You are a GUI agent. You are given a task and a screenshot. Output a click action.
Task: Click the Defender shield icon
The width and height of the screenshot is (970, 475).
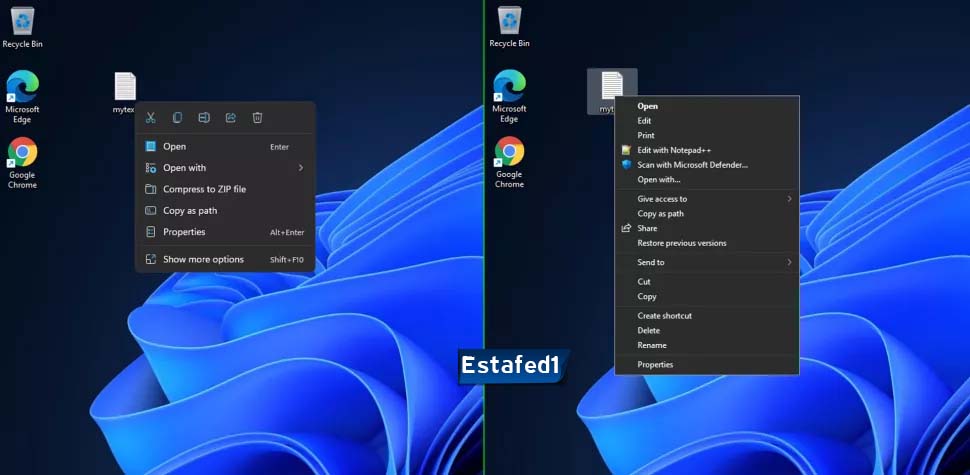(626, 165)
